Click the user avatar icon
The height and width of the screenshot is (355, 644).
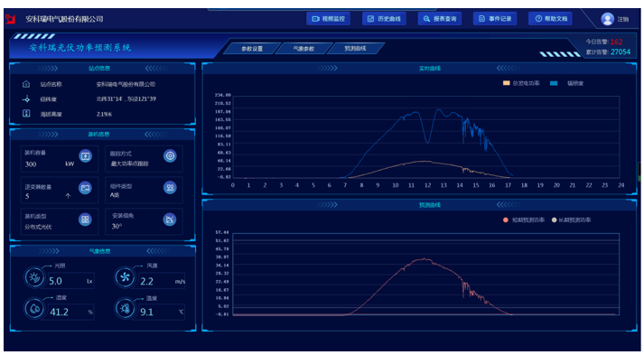click(607, 19)
